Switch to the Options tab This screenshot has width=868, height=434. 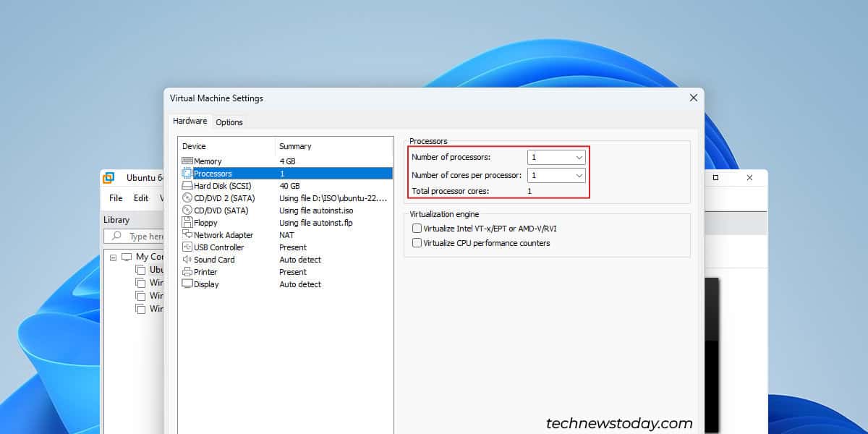click(x=229, y=122)
